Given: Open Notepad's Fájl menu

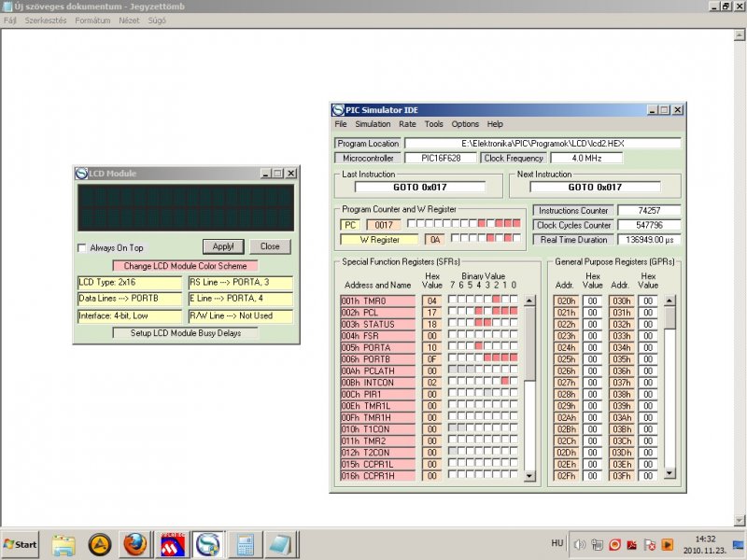Looking at the screenshot, I should click(10, 21).
